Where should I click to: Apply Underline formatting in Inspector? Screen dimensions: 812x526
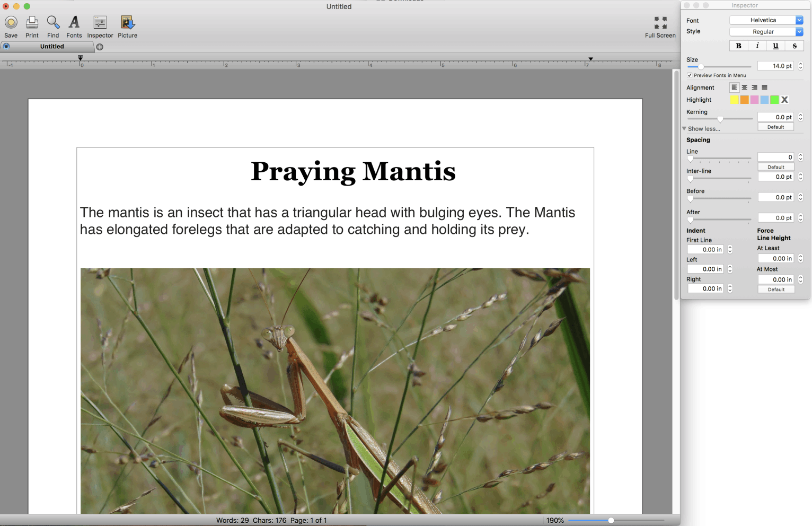776,46
